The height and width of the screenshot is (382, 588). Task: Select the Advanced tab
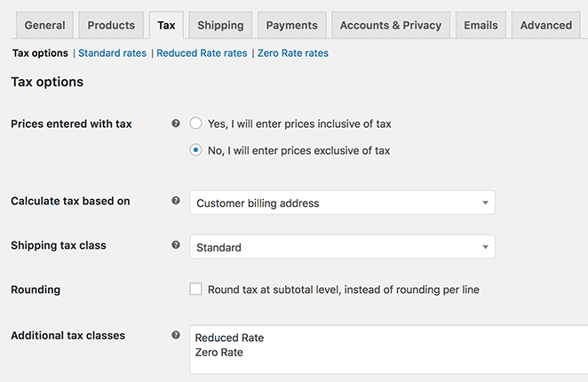545,26
